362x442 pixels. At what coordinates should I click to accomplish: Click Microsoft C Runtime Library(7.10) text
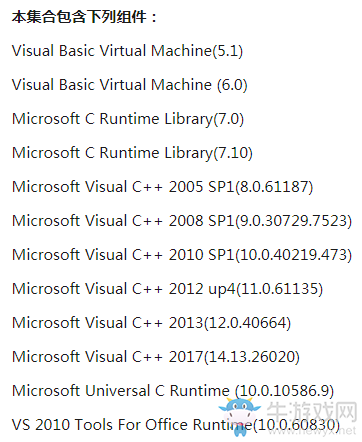coord(132,153)
